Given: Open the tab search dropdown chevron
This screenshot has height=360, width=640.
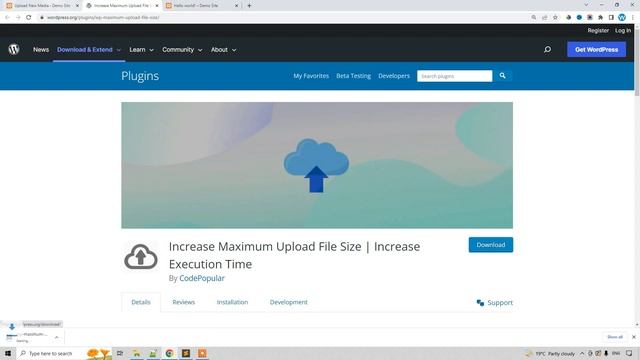Looking at the screenshot, I should tap(586, 5).
